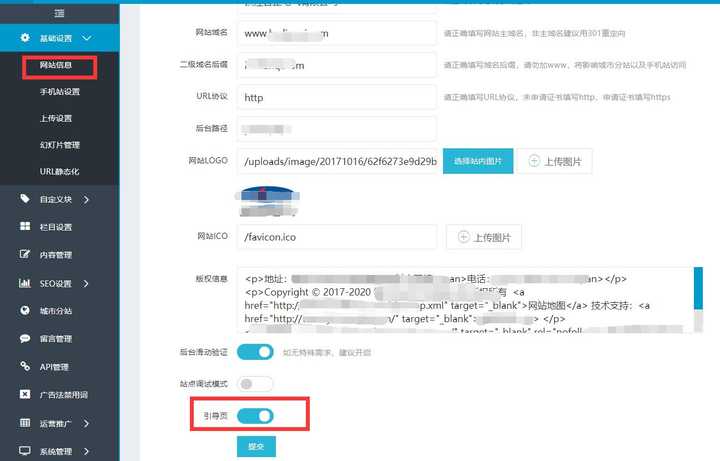The width and height of the screenshot is (720, 461).
Task: Click the tag icon for 自定义块
Action: coord(25,199)
